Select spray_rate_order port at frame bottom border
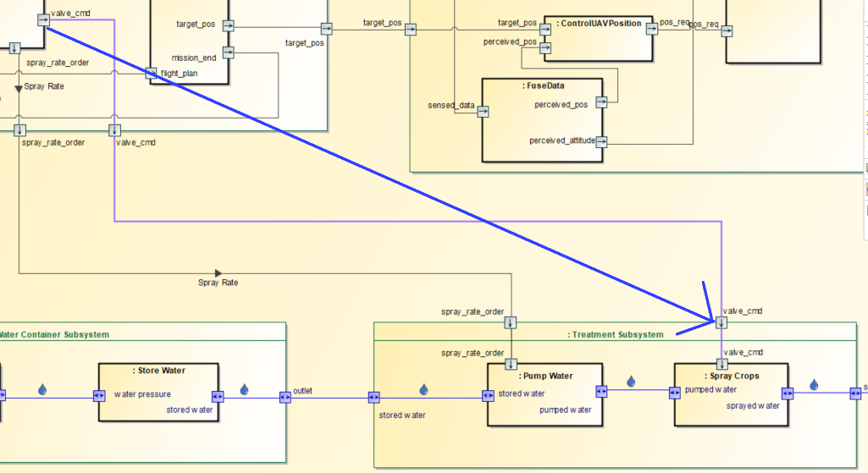The image size is (868, 473). click(x=19, y=130)
